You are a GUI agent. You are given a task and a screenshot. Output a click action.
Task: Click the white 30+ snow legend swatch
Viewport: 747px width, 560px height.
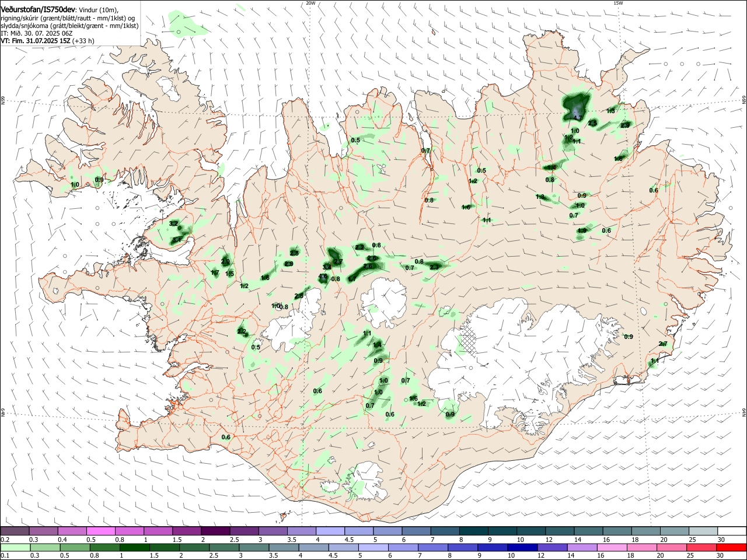click(x=731, y=531)
